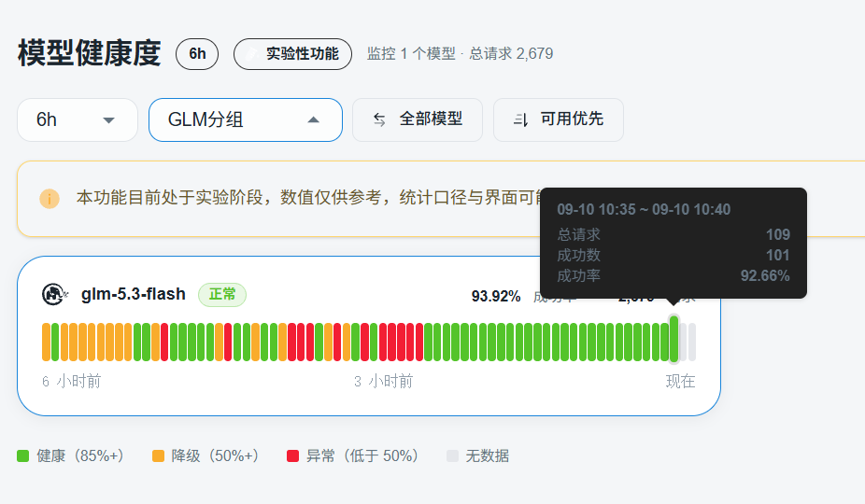Click the gray 无数据 legend square

(452, 456)
